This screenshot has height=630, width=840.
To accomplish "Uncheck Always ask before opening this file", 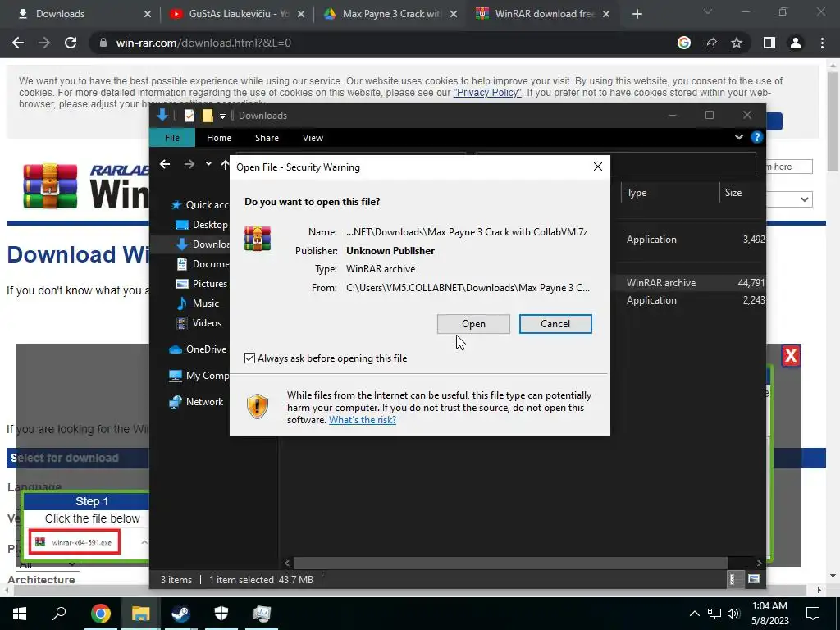I will (249, 358).
